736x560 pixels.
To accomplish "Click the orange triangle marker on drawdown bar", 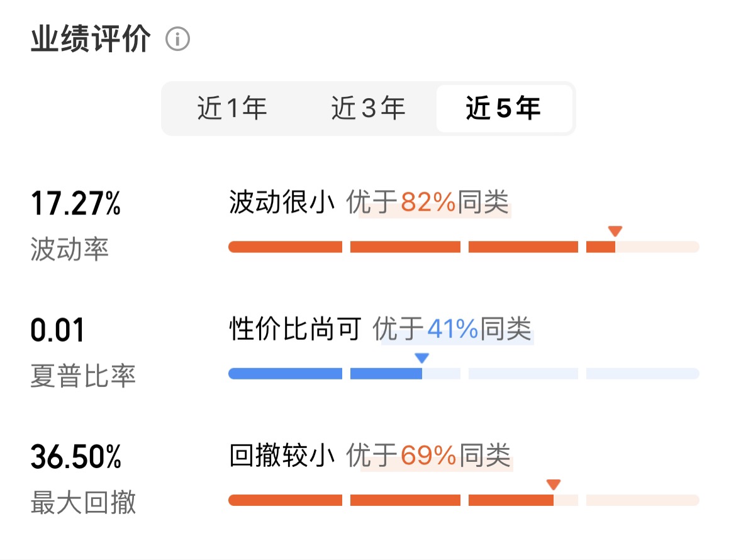I will [554, 484].
